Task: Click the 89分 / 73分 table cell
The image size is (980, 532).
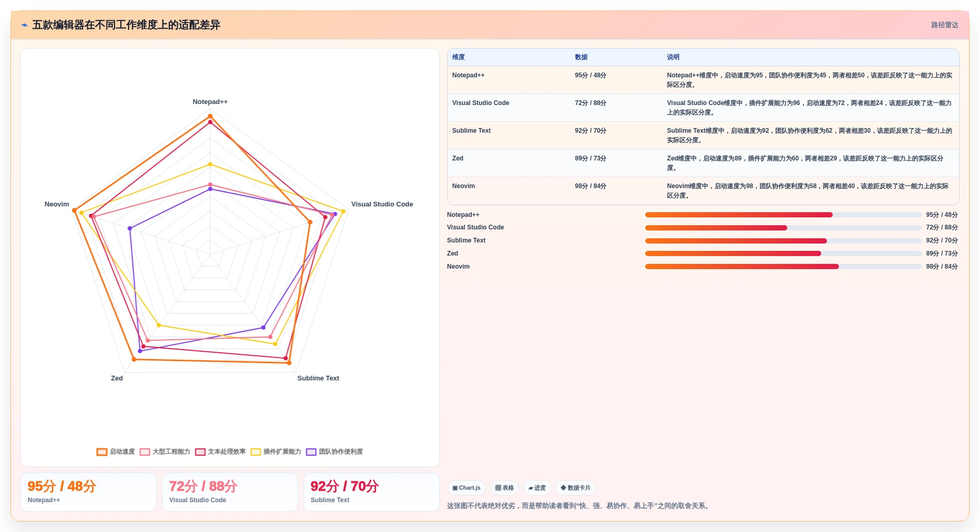Action: point(591,158)
